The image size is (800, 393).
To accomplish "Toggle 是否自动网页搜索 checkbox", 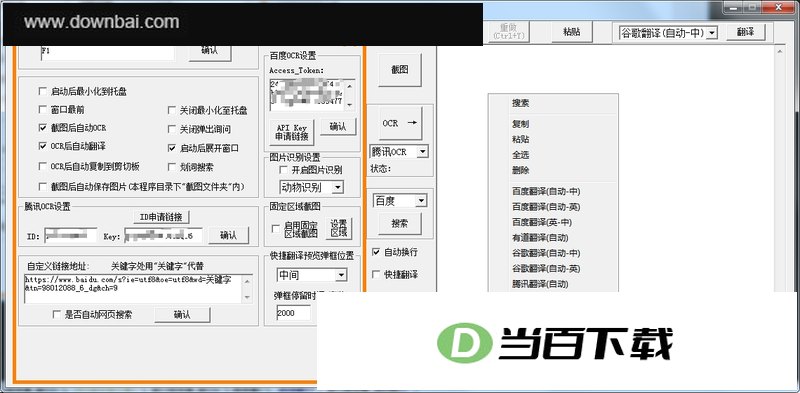I will (57, 314).
